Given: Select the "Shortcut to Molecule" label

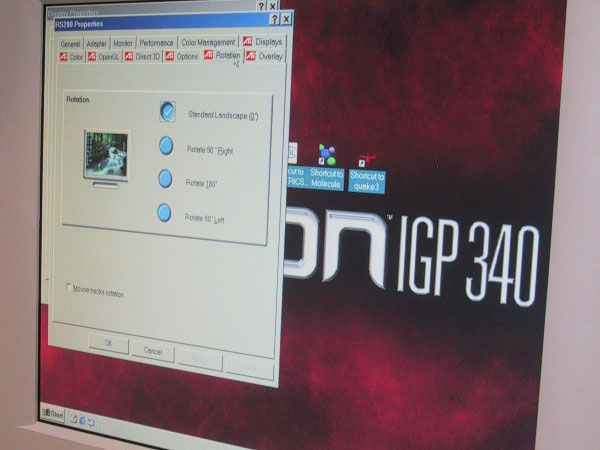Looking at the screenshot, I should pyautogui.click(x=326, y=178).
